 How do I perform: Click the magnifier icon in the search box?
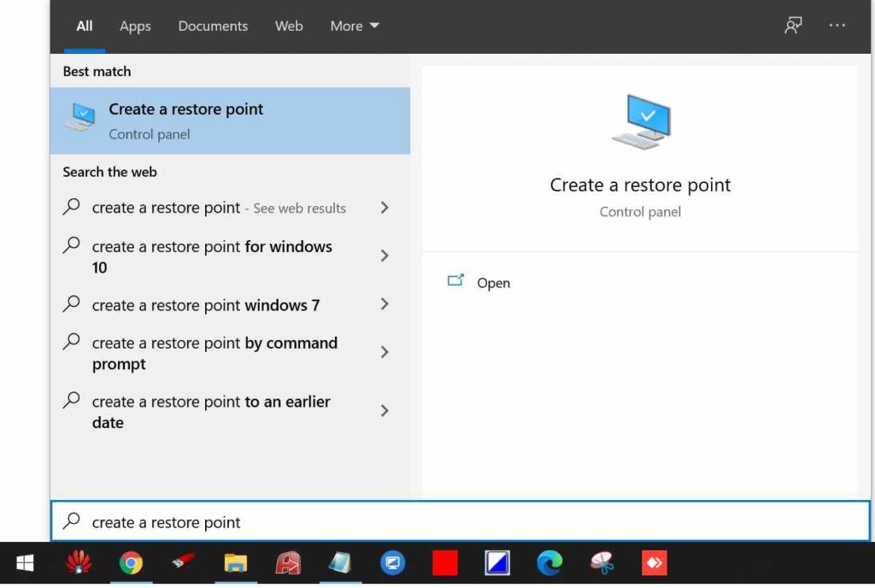coord(72,520)
